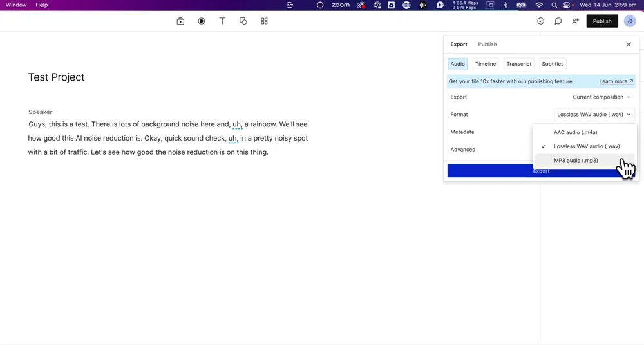Click the record button in the toolbar
Screen dimensions: 644x345
tap(202, 21)
